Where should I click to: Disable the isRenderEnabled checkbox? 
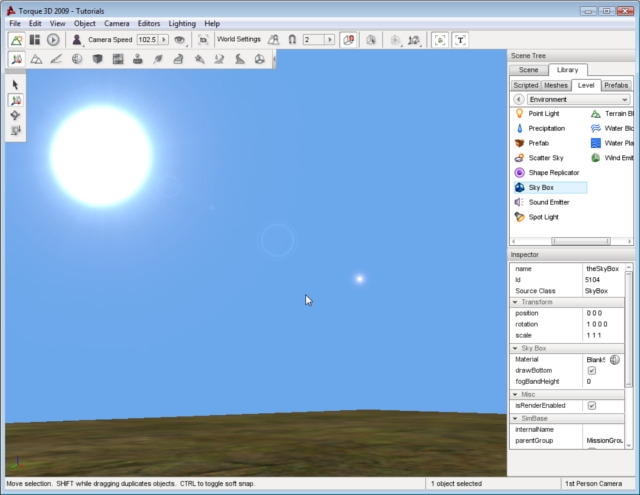[x=591, y=405]
